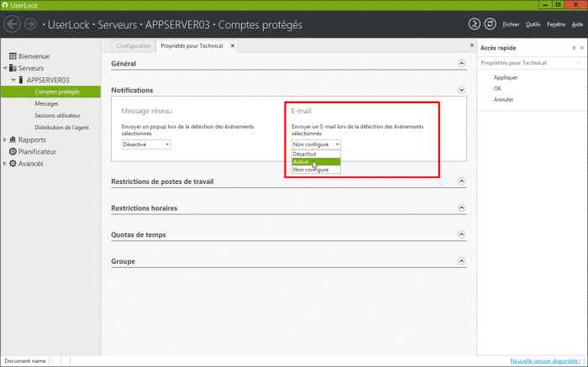The width and height of the screenshot is (588, 367).
Task: Open the Fenêtre menu
Action: click(x=556, y=24)
